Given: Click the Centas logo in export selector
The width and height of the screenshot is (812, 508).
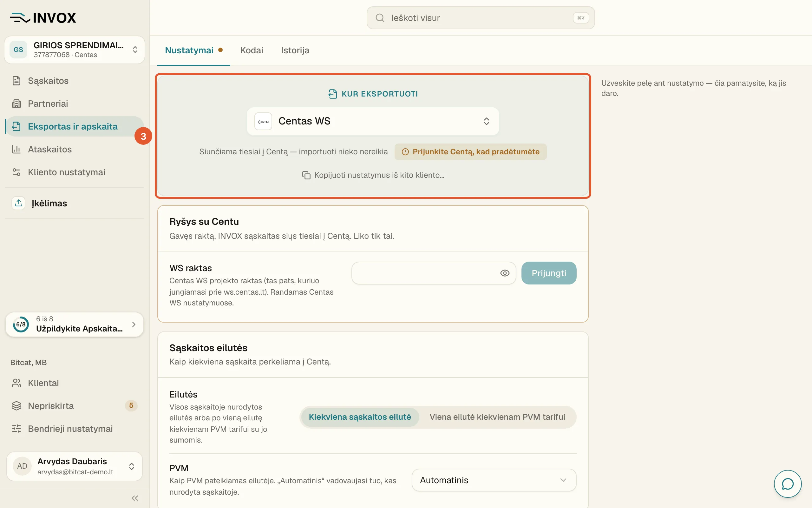Looking at the screenshot, I should [263, 121].
